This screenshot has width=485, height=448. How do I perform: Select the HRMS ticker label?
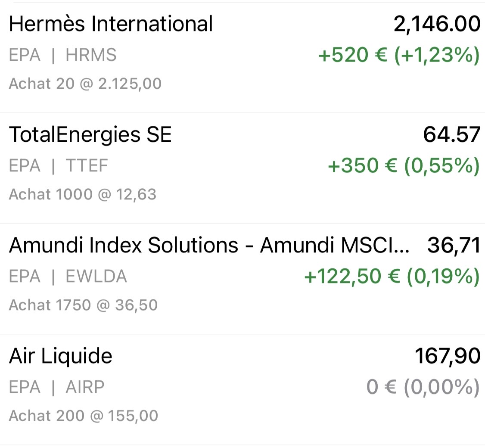[x=91, y=56]
